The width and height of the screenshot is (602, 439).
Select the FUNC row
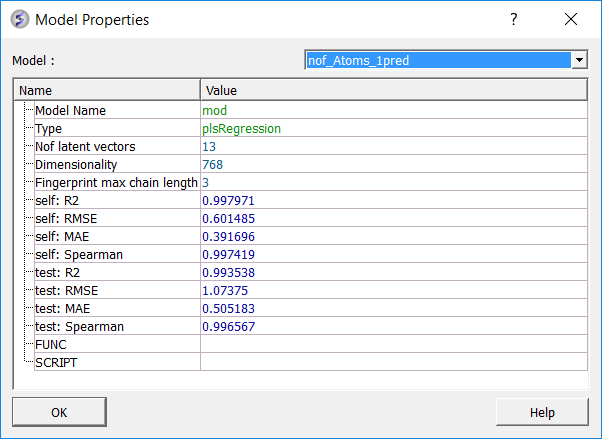pos(311,345)
